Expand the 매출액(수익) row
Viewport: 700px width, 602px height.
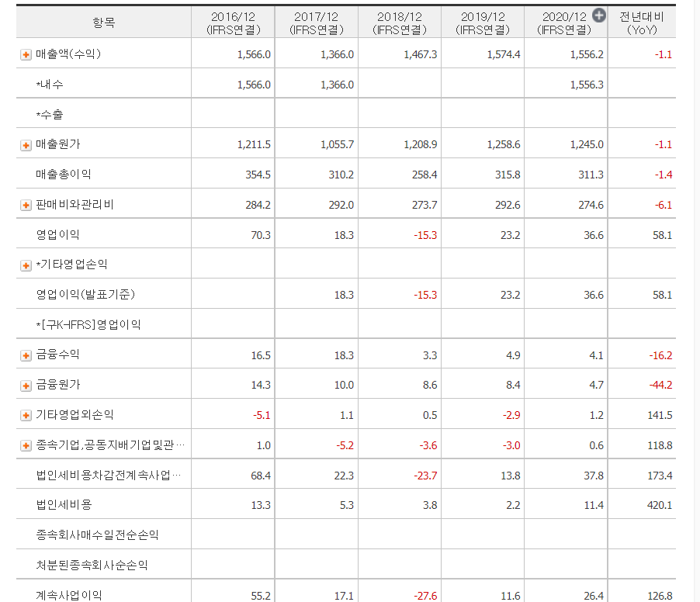click(26, 55)
